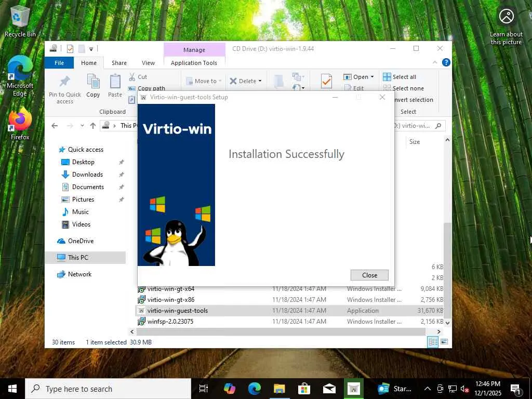Open the Windows Start button
Image resolution: width=532 pixels, height=399 pixels.
(x=12, y=389)
